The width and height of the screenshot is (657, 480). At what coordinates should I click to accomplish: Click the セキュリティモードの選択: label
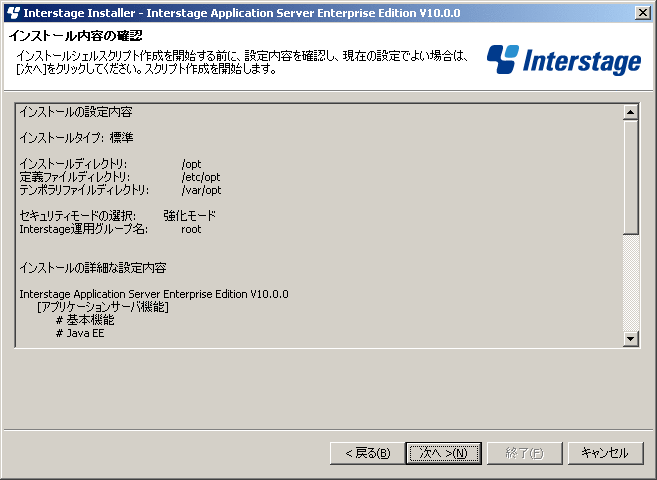(x=78, y=216)
